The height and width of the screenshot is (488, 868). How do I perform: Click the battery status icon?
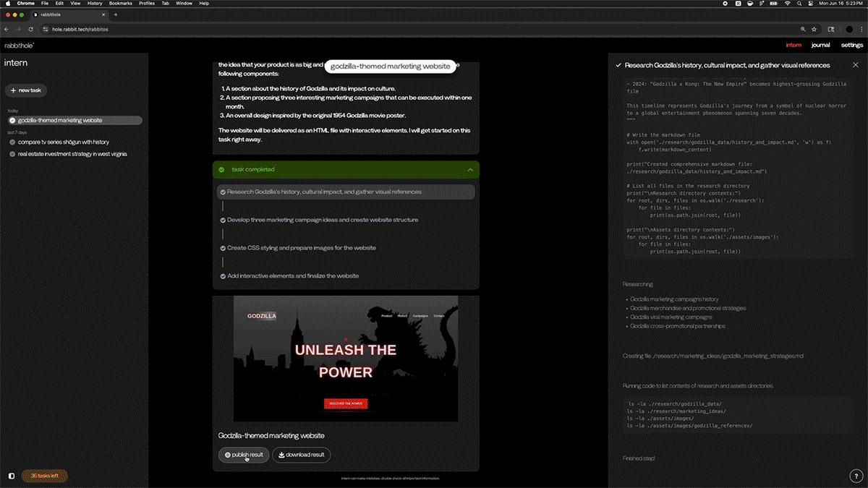[x=774, y=4]
